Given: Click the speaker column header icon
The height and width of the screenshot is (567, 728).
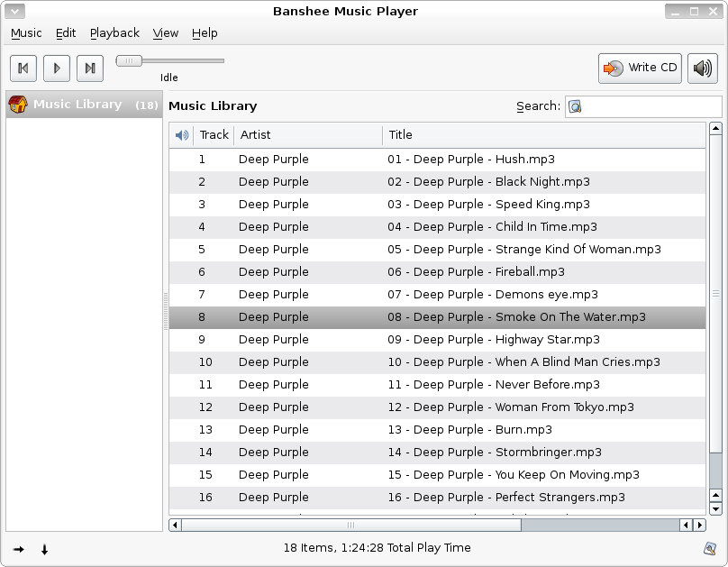Looking at the screenshot, I should coord(181,135).
